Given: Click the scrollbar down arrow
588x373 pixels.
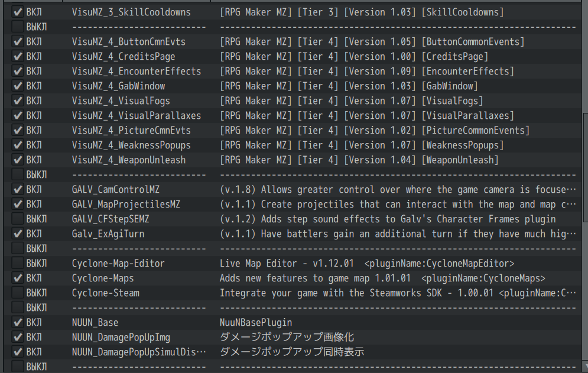Looking at the screenshot, I should tap(586, 366).
